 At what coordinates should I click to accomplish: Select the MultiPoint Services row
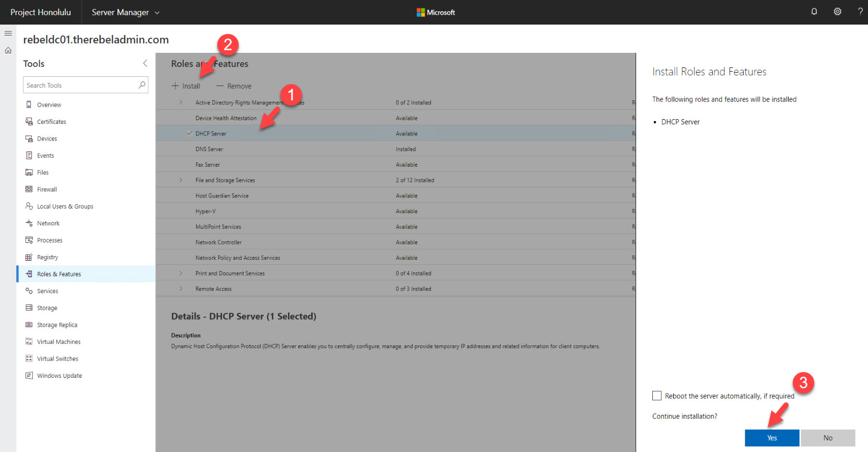click(x=395, y=227)
